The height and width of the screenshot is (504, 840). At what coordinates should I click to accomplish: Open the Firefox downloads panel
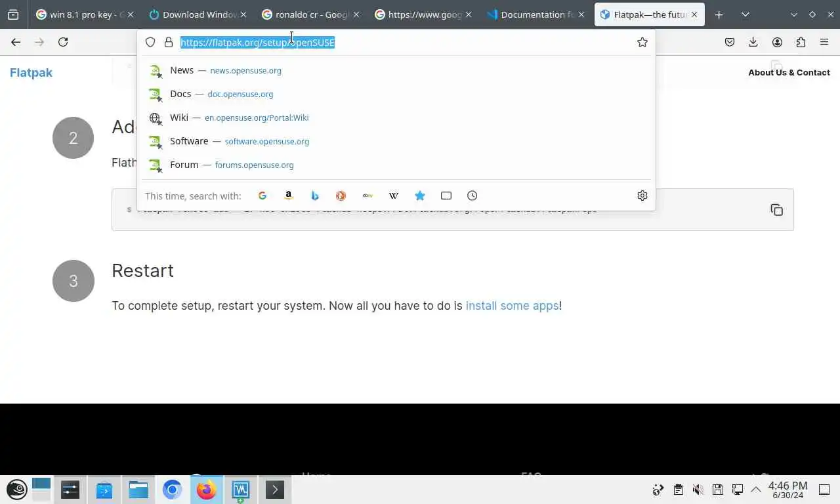pos(753,42)
